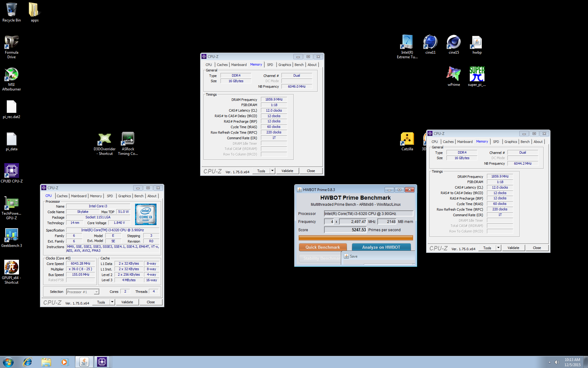Click Bus Speed value 155.05 MHz

tap(81, 274)
